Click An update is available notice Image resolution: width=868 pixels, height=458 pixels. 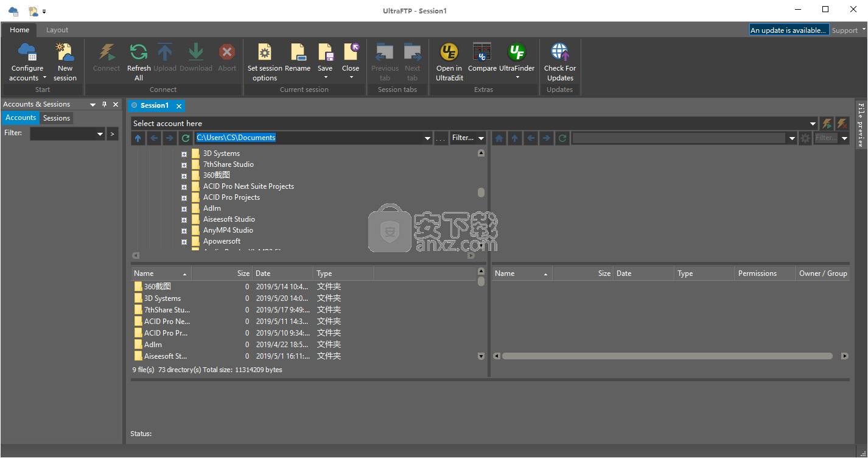coord(789,30)
